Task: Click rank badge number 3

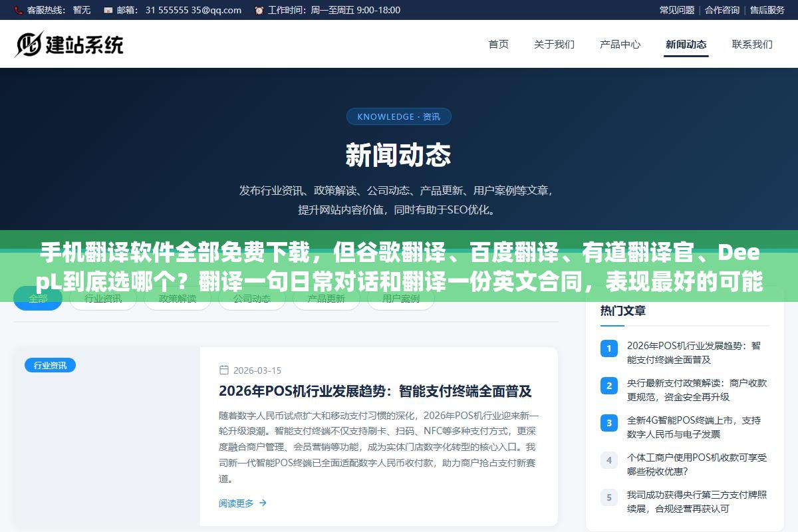Action: coord(608,422)
